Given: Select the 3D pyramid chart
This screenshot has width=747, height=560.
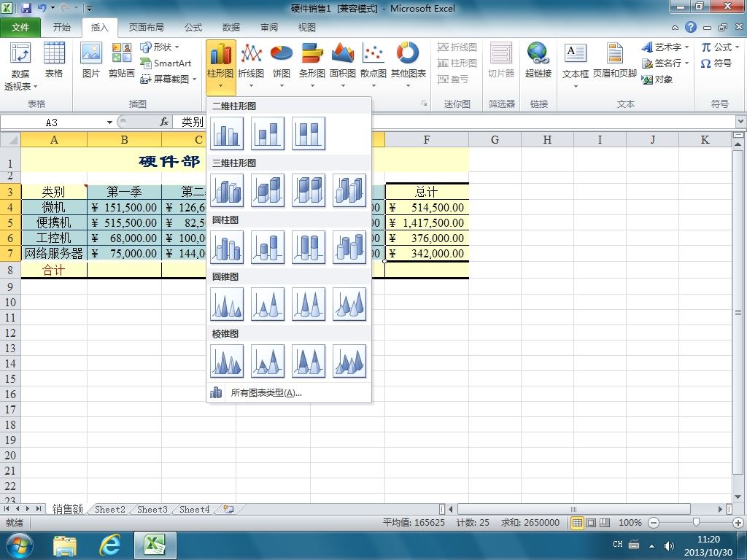Looking at the screenshot, I should click(x=349, y=361).
